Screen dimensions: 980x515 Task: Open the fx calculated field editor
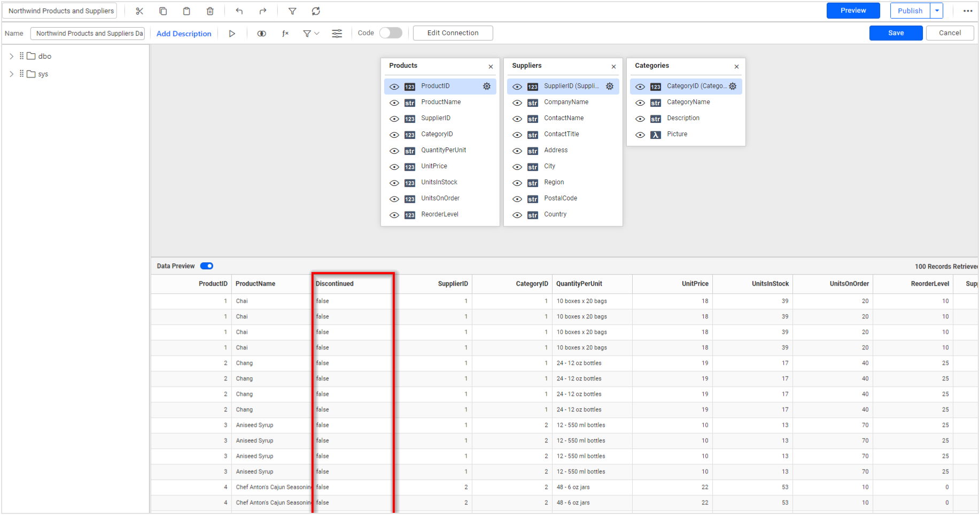[285, 33]
